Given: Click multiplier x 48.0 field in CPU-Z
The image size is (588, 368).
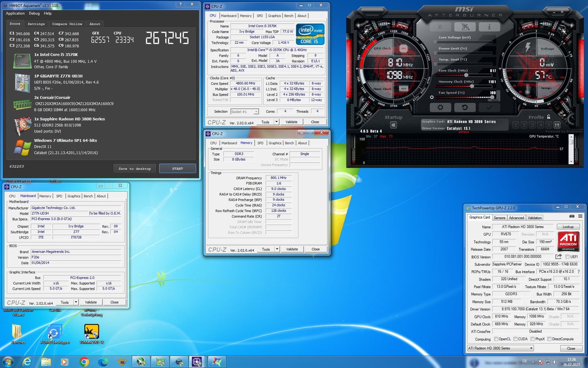Looking at the screenshot, I should (245, 89).
